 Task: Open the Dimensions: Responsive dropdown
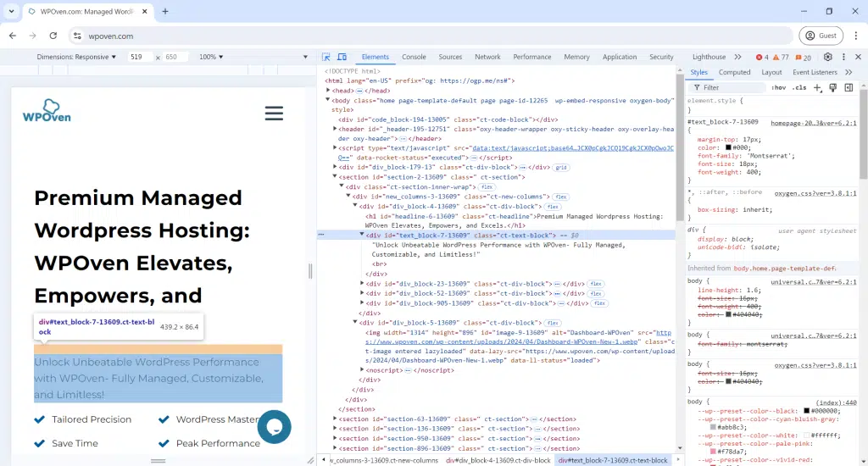77,57
